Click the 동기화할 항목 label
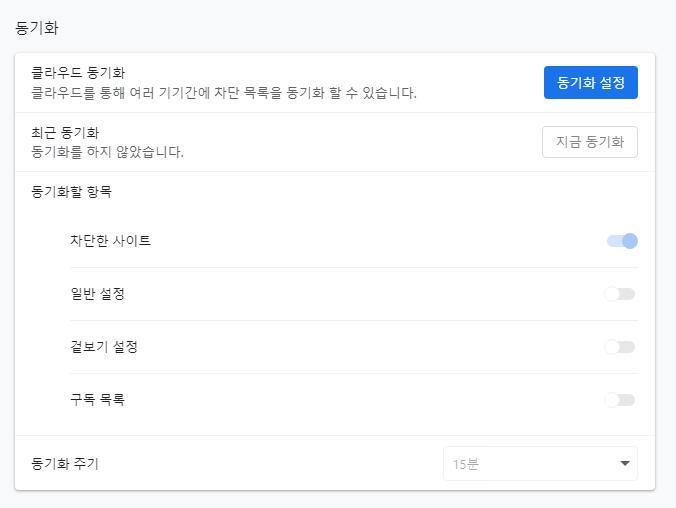The width and height of the screenshot is (676, 508). pos(72,191)
